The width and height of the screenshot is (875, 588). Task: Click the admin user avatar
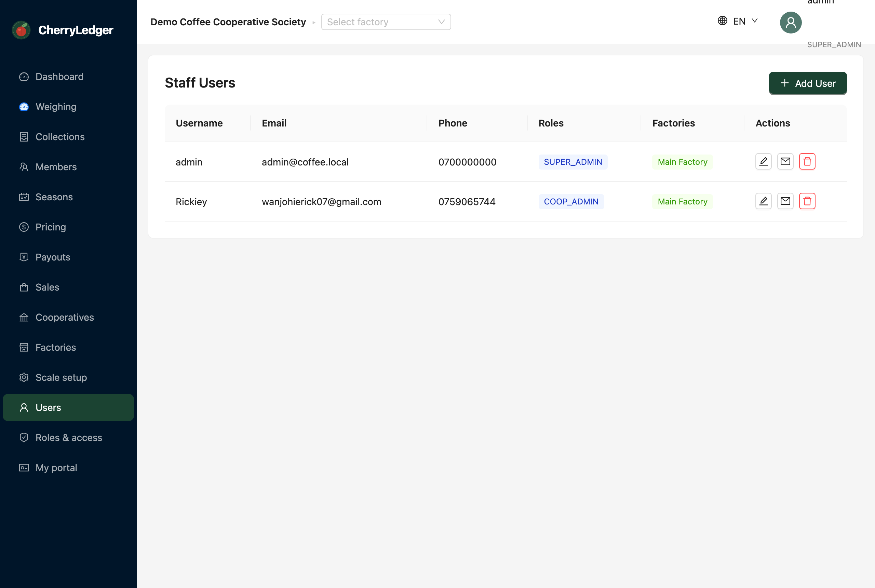point(791,23)
